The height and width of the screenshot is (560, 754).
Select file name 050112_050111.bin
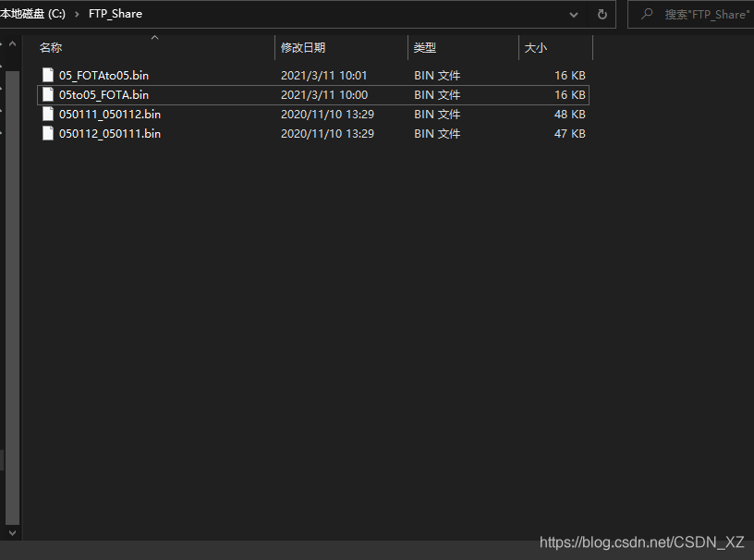tap(110, 134)
